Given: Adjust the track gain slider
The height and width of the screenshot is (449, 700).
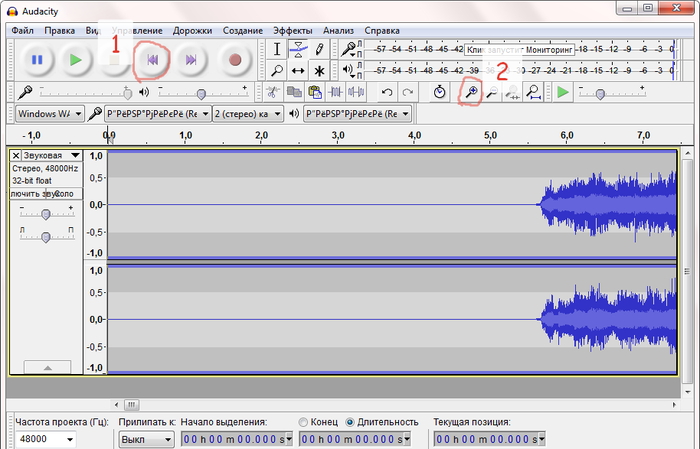Looking at the screenshot, I should (x=45, y=214).
